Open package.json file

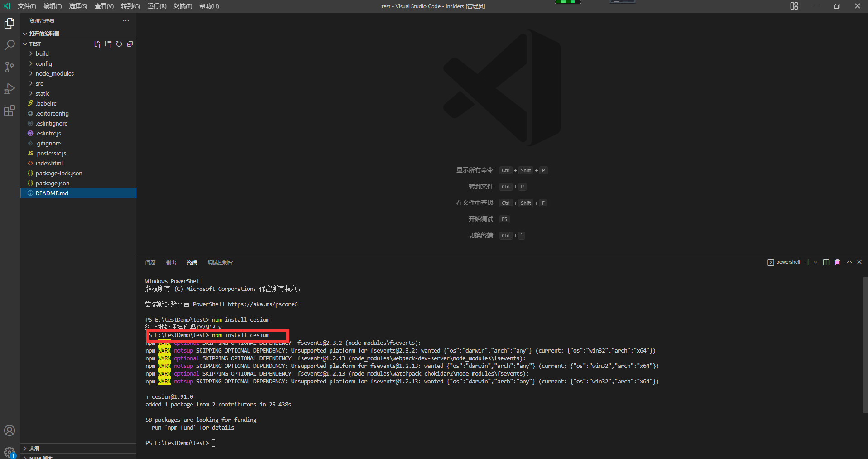tap(78, 183)
